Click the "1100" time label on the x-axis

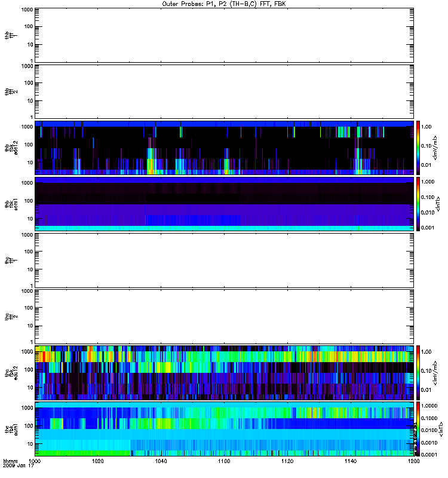pyautogui.click(x=224, y=461)
